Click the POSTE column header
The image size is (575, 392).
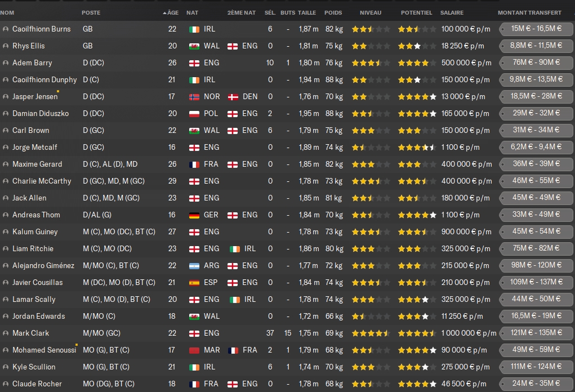(x=91, y=12)
